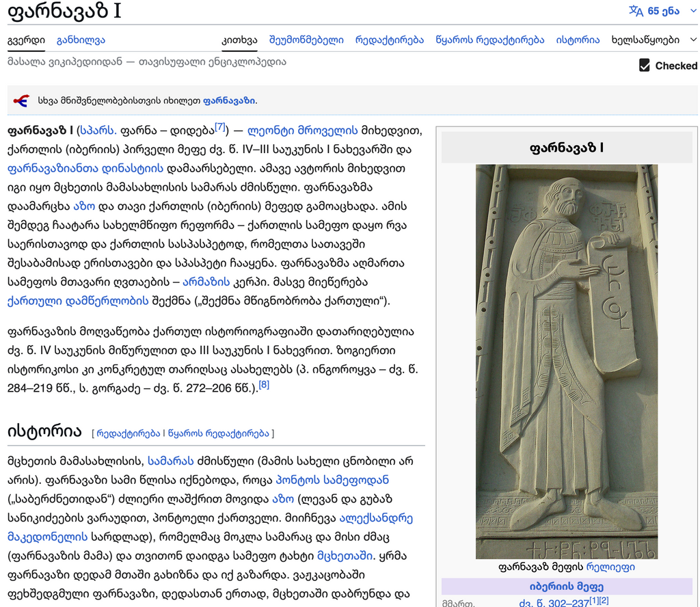Click the ფარნავაზ I page heading

64,11
